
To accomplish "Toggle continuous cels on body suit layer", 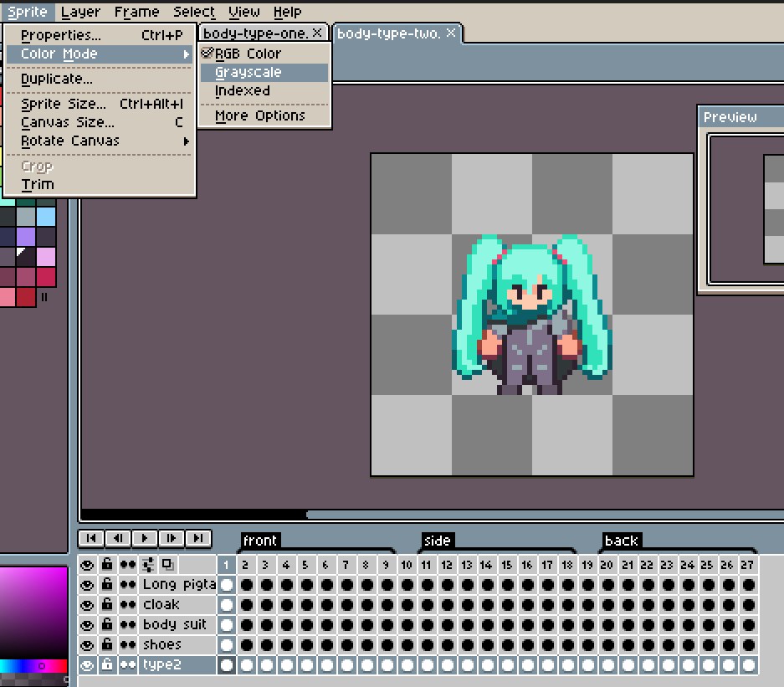I will coord(127,624).
